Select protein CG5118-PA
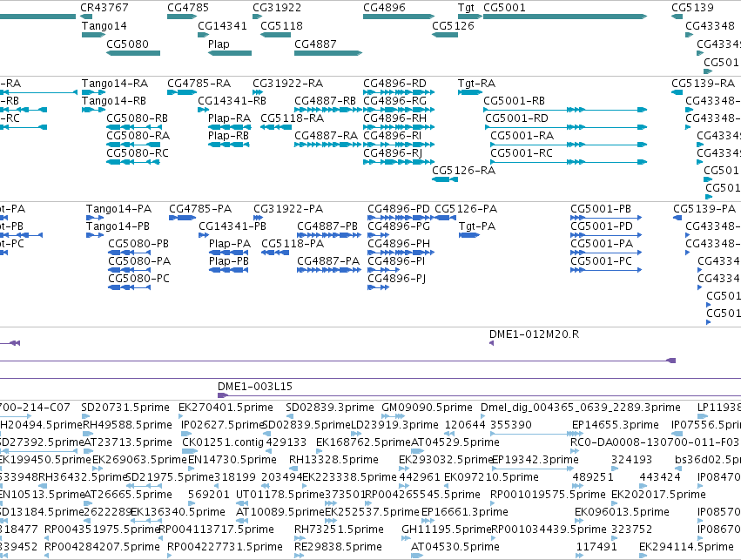The height and width of the screenshot is (560, 741). (275, 253)
